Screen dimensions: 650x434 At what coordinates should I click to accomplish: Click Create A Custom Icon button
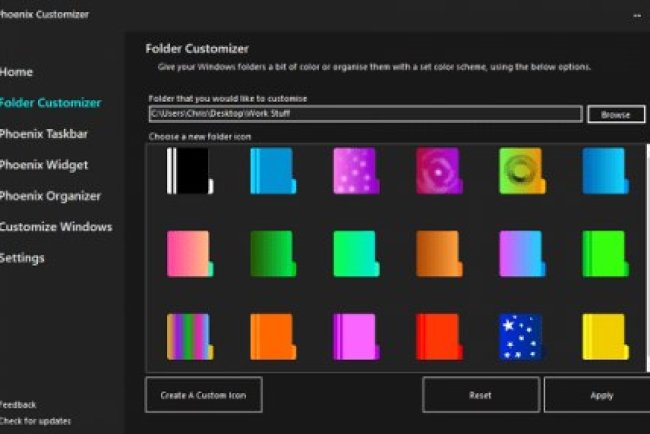(210, 395)
